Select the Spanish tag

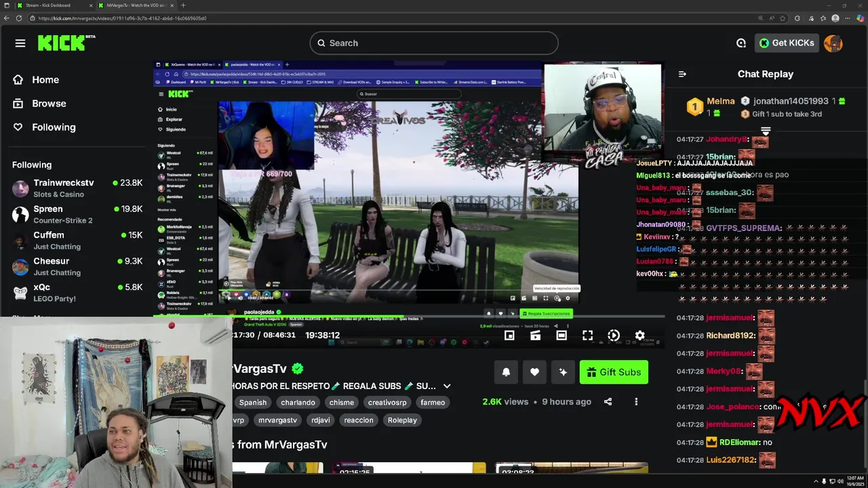[x=253, y=403]
